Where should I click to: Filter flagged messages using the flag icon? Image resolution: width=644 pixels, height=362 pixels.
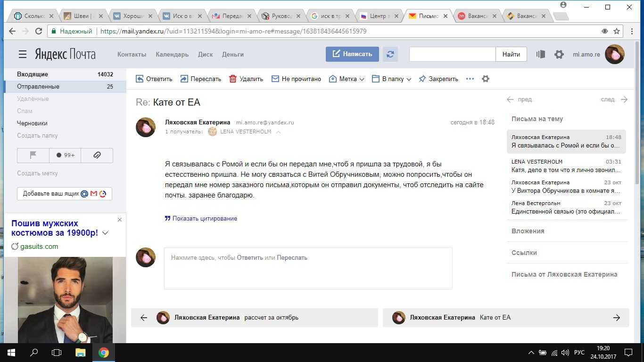click(x=33, y=155)
